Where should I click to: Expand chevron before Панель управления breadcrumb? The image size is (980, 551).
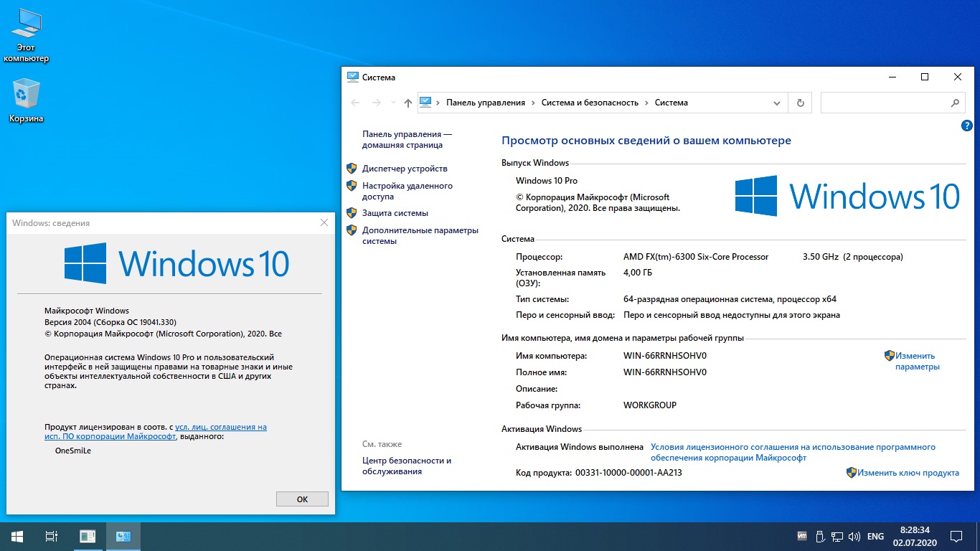[438, 103]
